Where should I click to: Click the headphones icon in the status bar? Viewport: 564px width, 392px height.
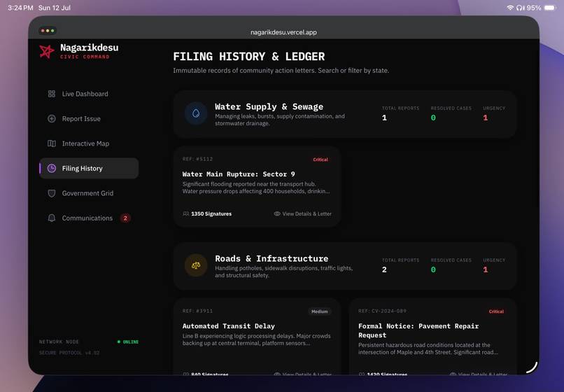click(x=520, y=8)
